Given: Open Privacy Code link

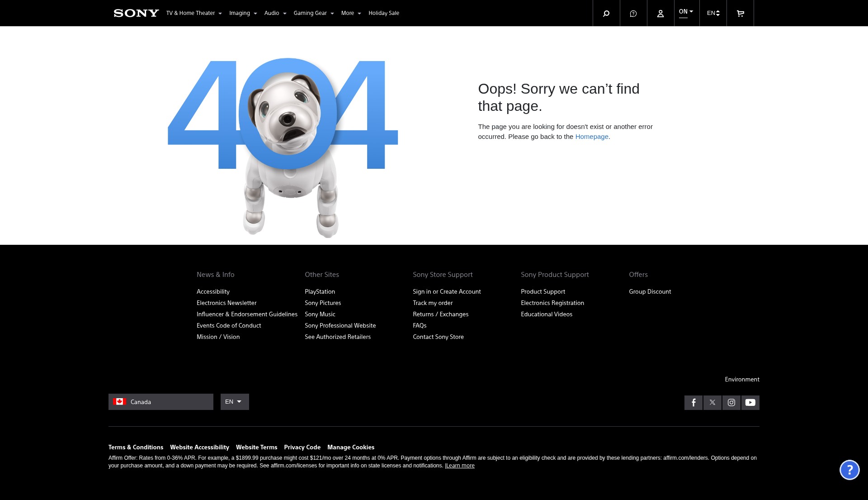Looking at the screenshot, I should pos(302,448).
